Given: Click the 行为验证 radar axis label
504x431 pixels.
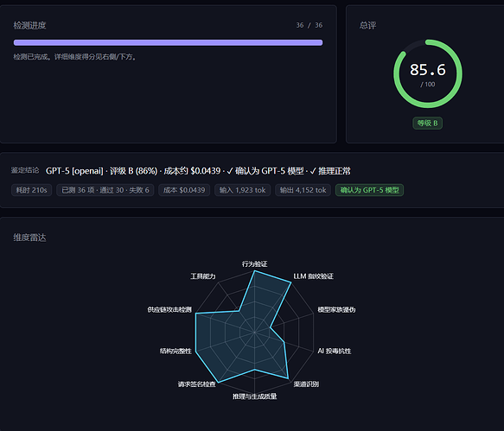Looking at the screenshot, I should pyautogui.click(x=254, y=264).
